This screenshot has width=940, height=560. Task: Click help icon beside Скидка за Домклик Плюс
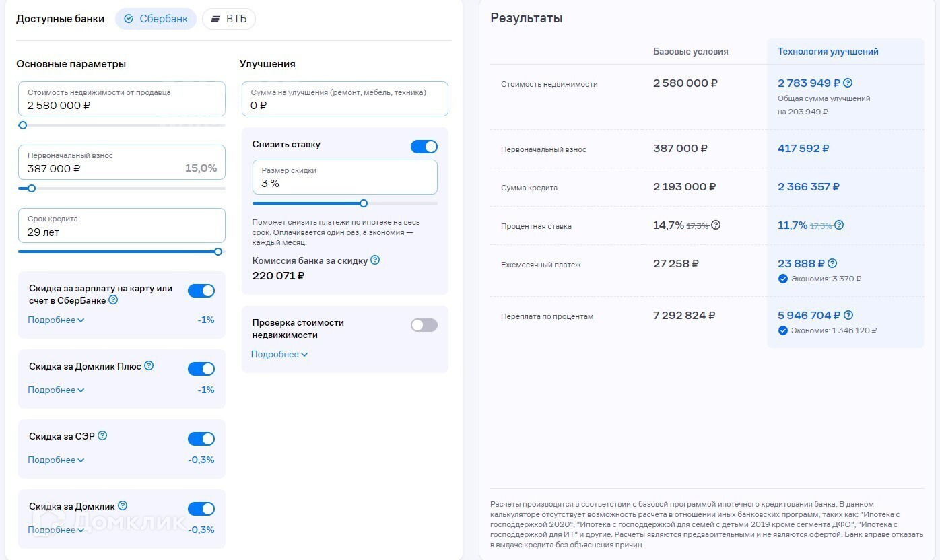(x=149, y=366)
